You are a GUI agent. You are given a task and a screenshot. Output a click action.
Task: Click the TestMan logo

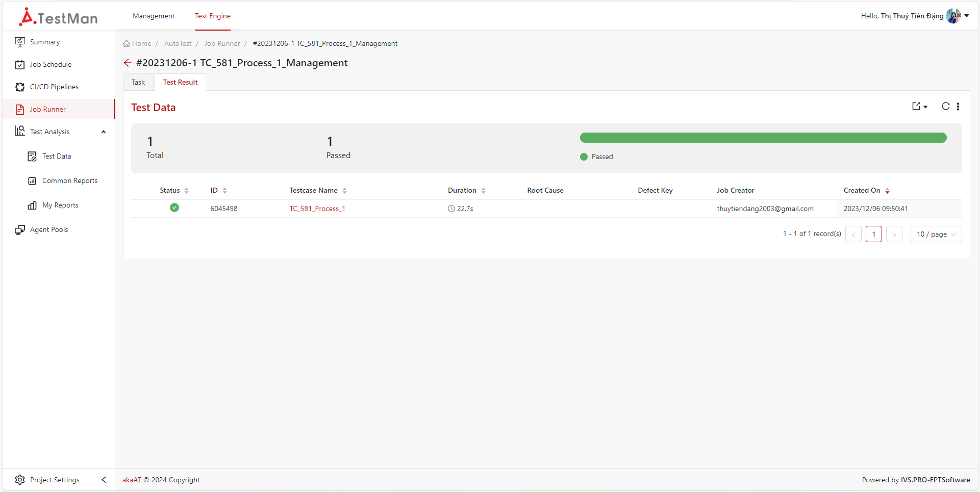pos(58,17)
